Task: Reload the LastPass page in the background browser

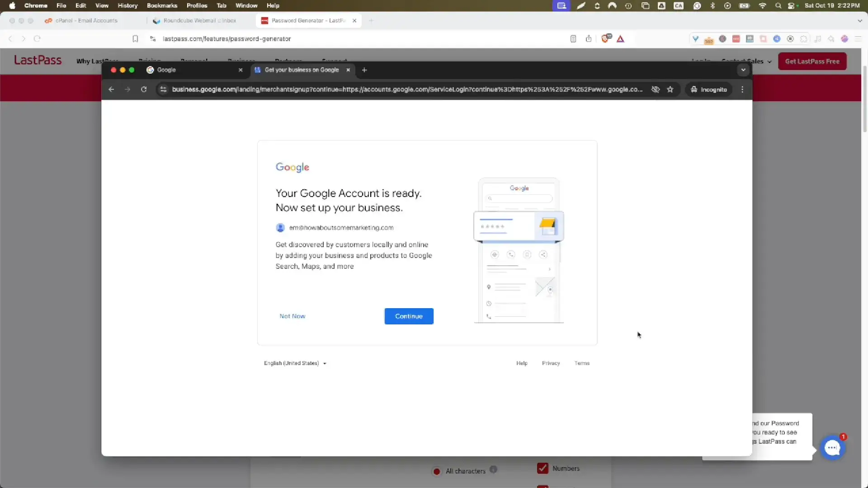Action: coord(37,39)
